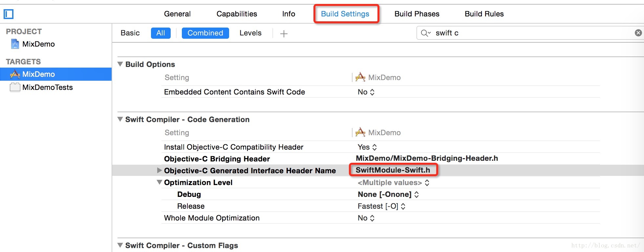Click Objective-C Generated Interface Header Name label

coord(250,171)
